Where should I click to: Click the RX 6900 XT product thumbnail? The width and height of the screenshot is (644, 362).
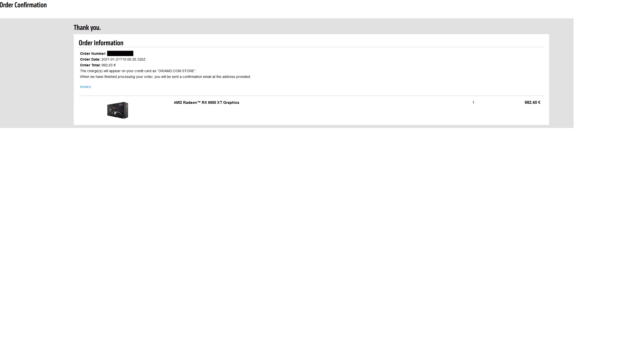118,110
